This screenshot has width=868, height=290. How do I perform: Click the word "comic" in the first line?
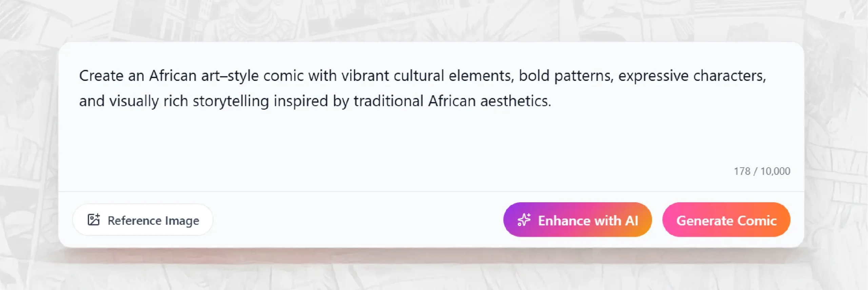click(283, 76)
